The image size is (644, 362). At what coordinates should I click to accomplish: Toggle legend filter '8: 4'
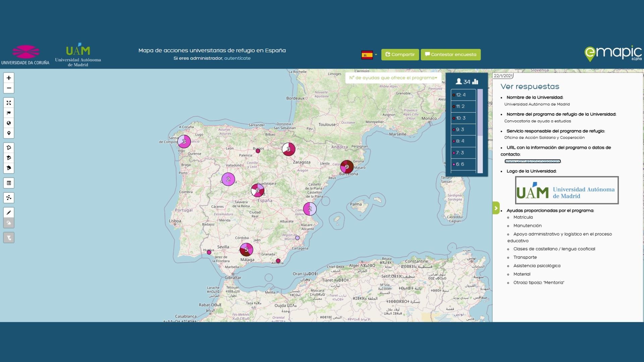[463, 141]
